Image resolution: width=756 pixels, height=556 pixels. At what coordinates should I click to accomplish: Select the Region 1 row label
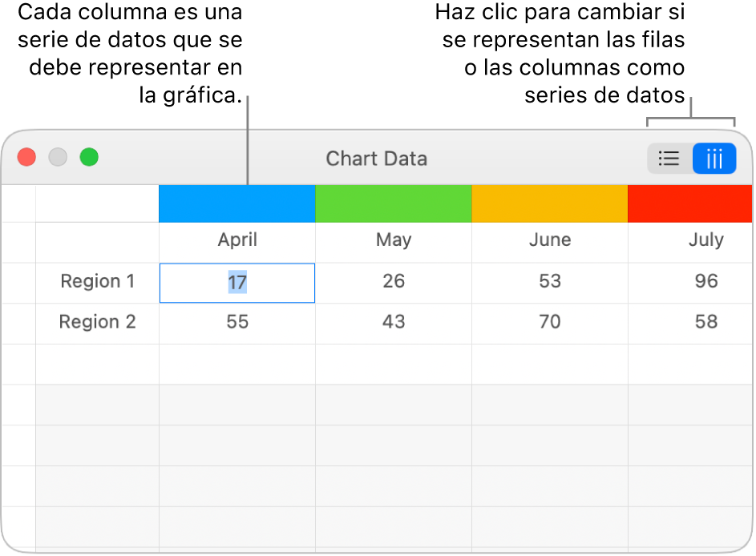98,281
